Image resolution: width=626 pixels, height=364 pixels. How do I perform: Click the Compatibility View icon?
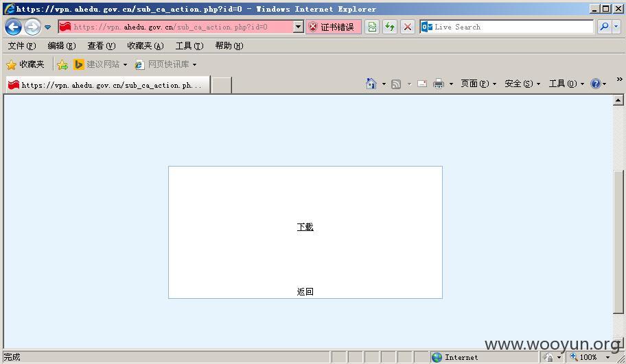(372, 27)
